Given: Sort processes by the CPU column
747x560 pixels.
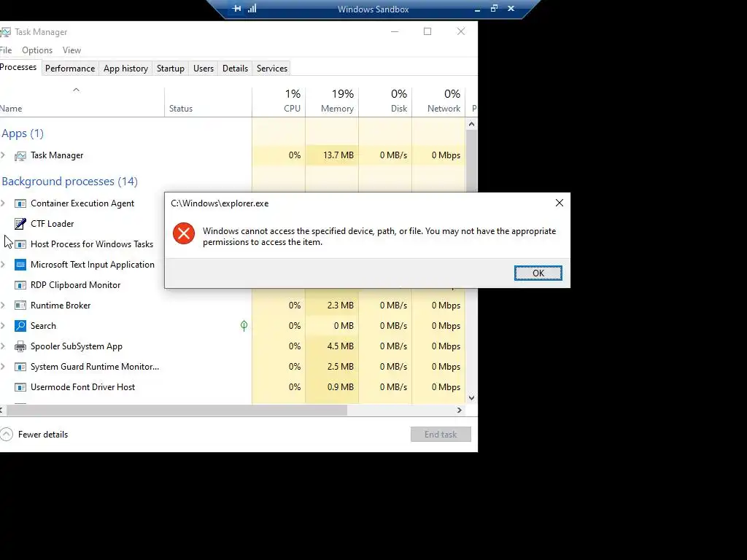Looking at the screenshot, I should [279, 101].
